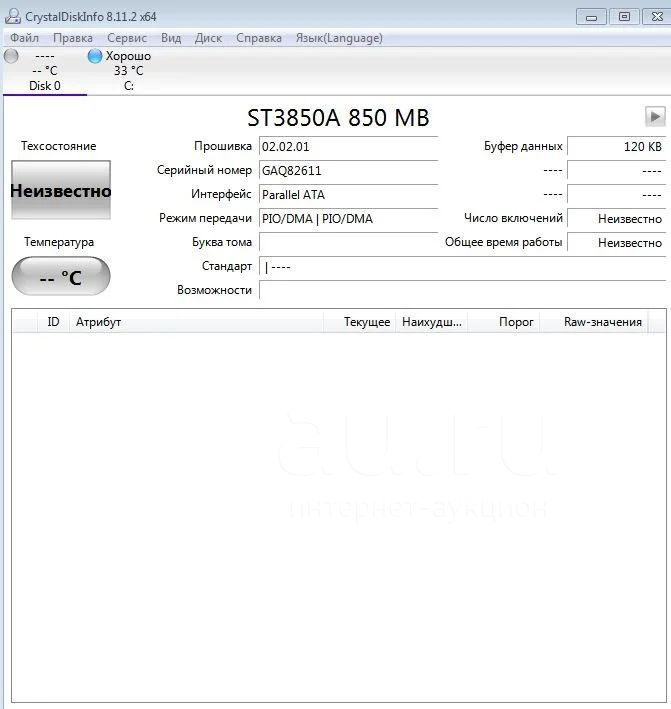The height and width of the screenshot is (709, 671).
Task: Click the Интерфейс field Parallel ATA
Action: pos(349,194)
